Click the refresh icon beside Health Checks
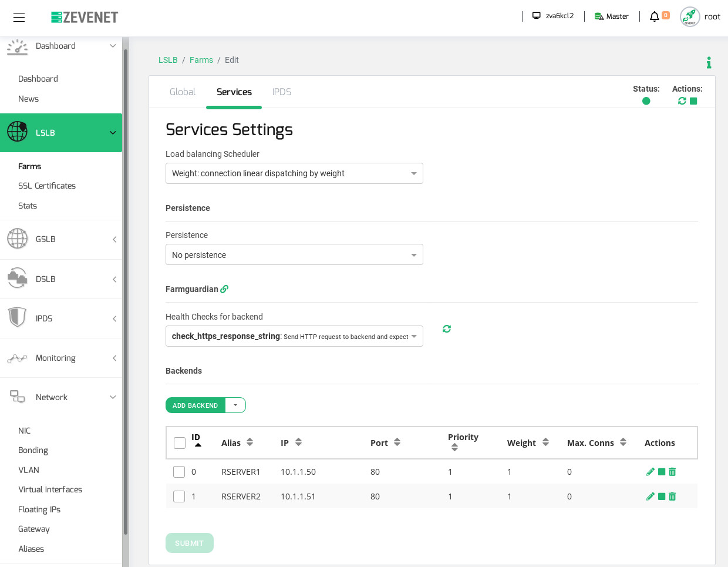This screenshot has width=728, height=567. (x=447, y=329)
